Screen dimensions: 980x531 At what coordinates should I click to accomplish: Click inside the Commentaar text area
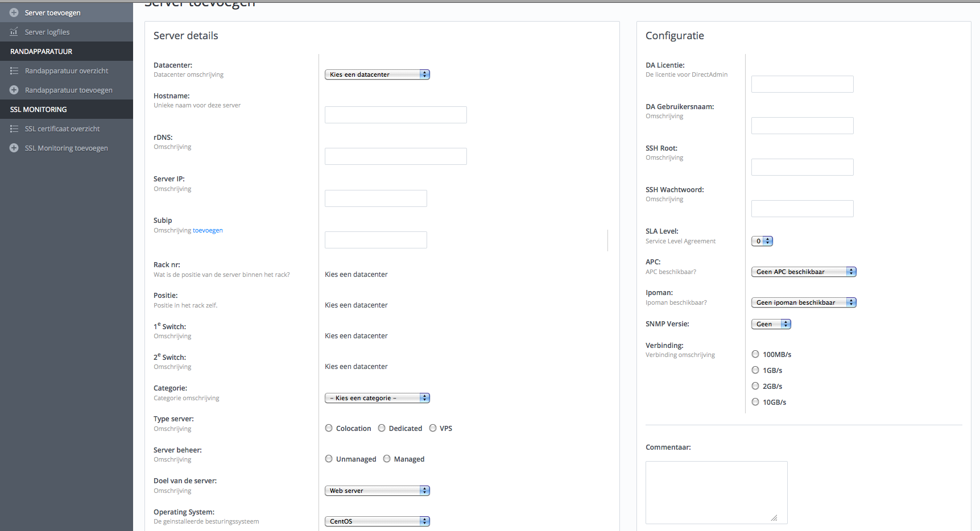click(x=717, y=492)
